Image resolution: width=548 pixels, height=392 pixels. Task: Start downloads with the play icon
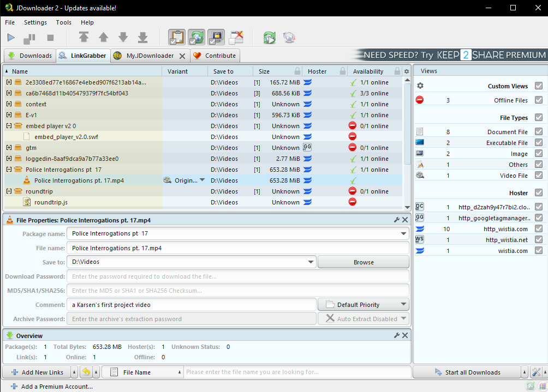[x=11, y=38]
